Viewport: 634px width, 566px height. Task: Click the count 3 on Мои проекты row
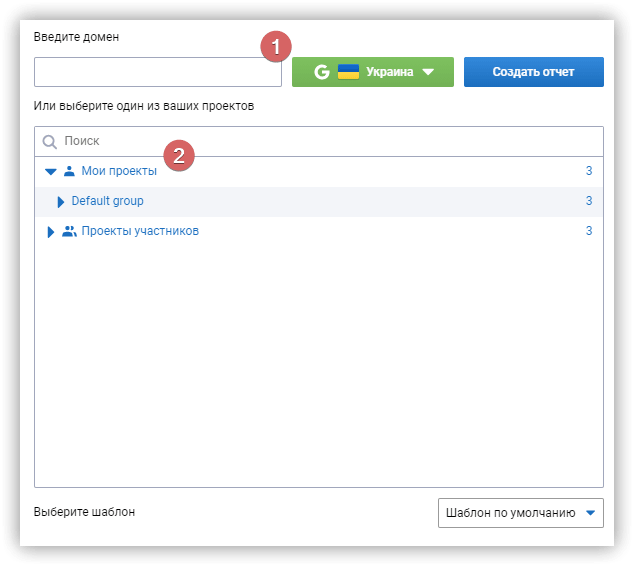click(589, 171)
